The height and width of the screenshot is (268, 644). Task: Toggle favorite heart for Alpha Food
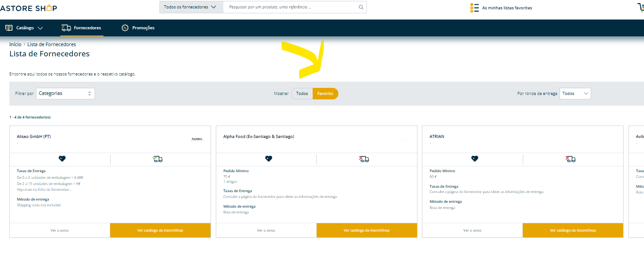pyautogui.click(x=268, y=159)
